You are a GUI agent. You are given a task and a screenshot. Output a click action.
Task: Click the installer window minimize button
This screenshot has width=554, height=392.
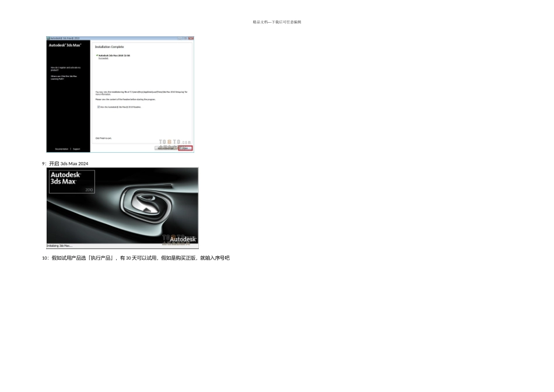[180, 38]
